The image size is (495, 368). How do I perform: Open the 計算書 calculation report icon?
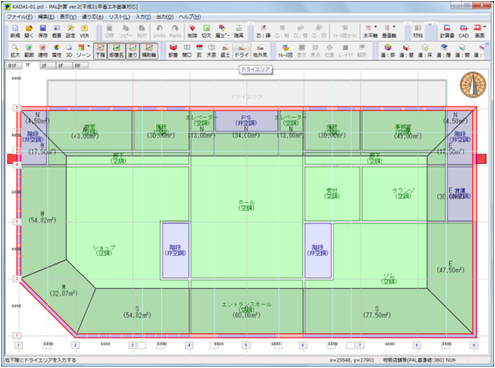coord(447,31)
